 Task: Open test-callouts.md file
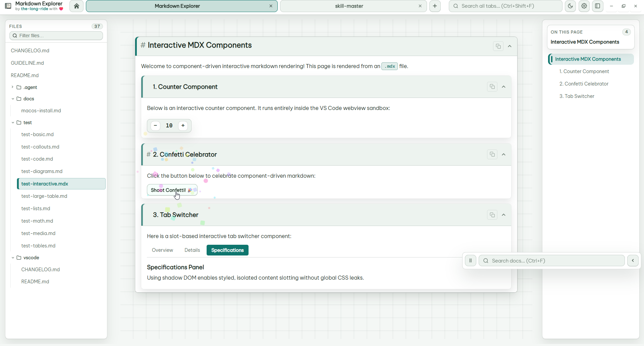40,147
